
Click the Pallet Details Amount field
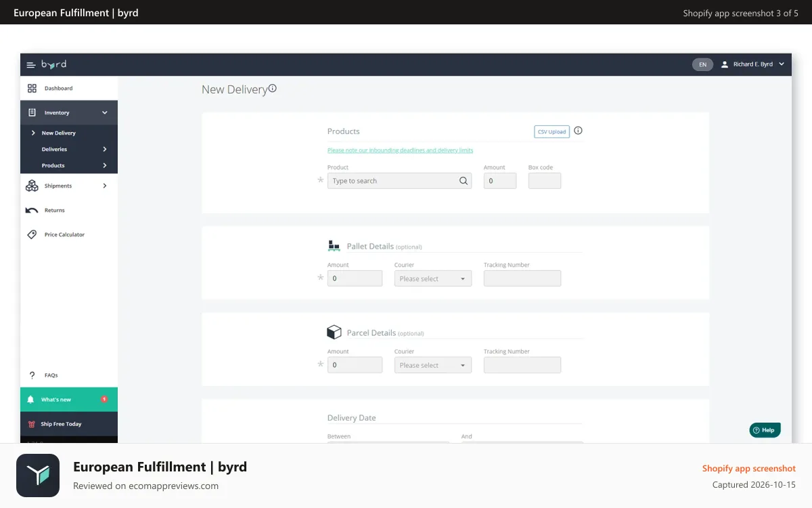(x=355, y=278)
